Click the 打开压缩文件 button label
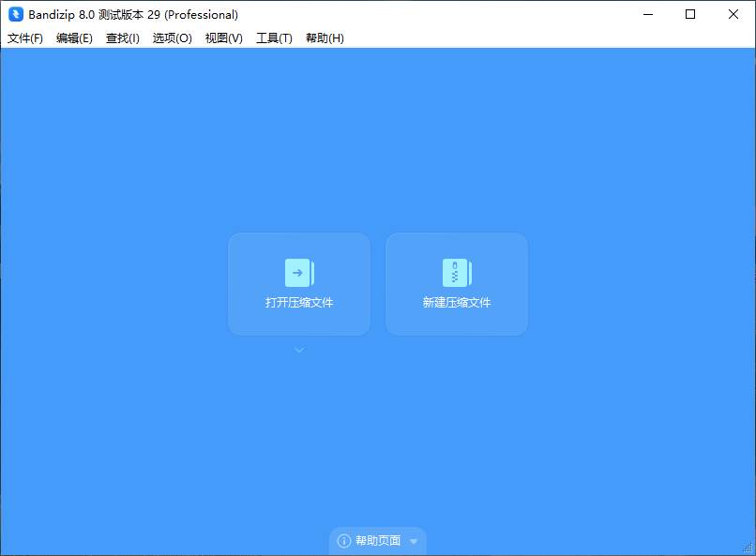Screen dimensions: 756x556 [299, 303]
